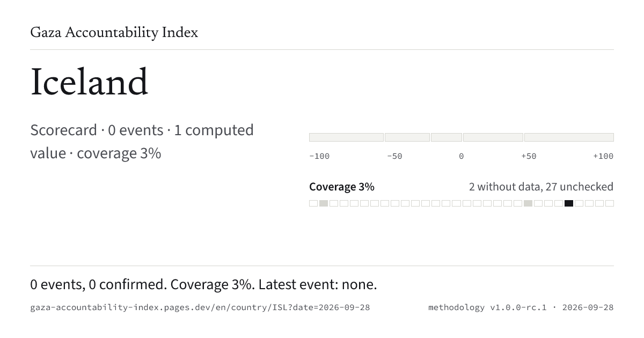Select empty cell right after black cell

click(579, 203)
